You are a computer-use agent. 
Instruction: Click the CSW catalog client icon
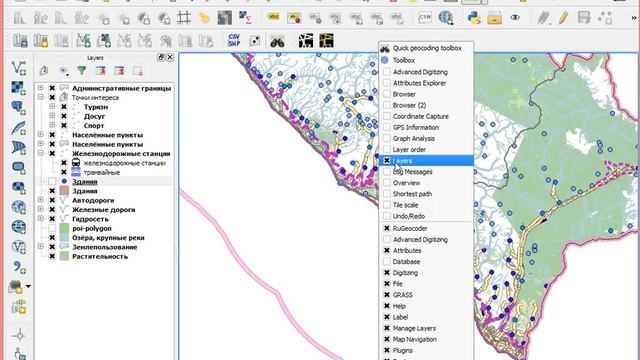click(425, 18)
